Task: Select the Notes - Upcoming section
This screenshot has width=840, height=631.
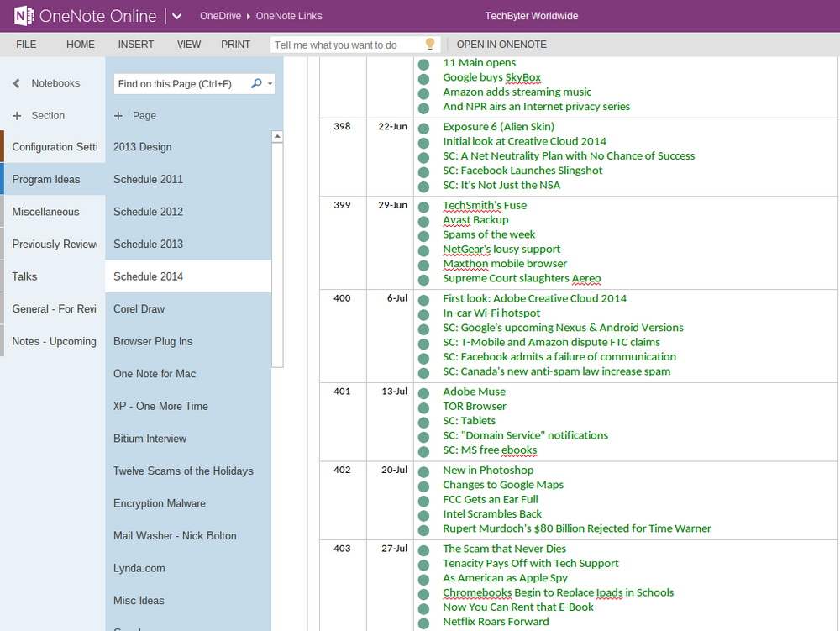Action: tap(52, 341)
